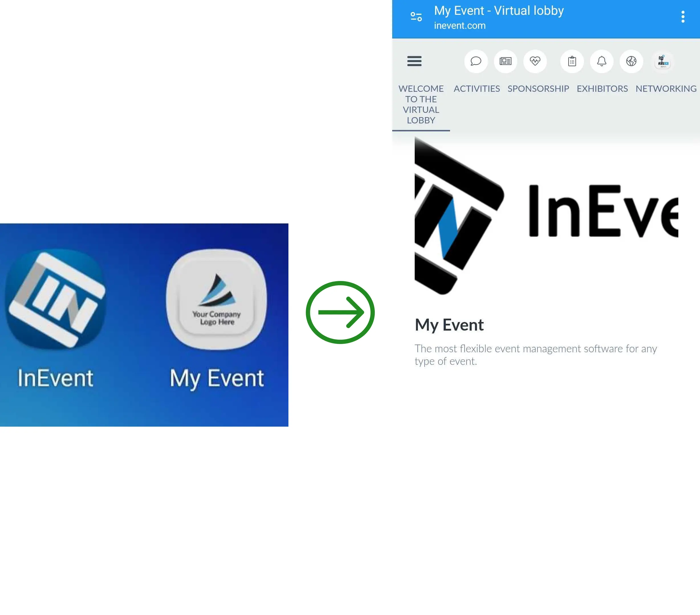Open the hamburger menu icon
This screenshot has height=615, width=700.
[x=414, y=61]
